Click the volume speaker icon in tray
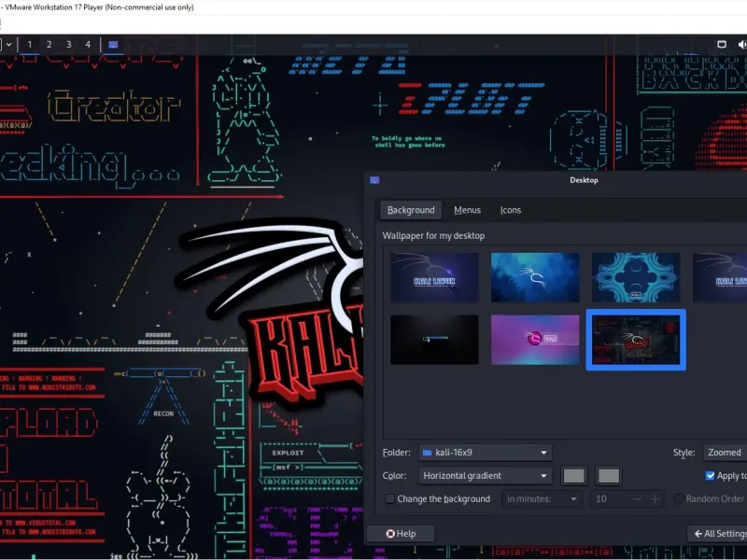Image resolution: width=747 pixels, height=560 pixels. pyautogui.click(x=742, y=44)
